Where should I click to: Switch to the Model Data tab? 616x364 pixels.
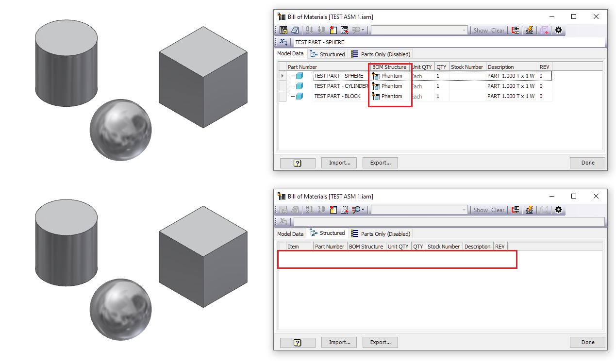click(290, 54)
